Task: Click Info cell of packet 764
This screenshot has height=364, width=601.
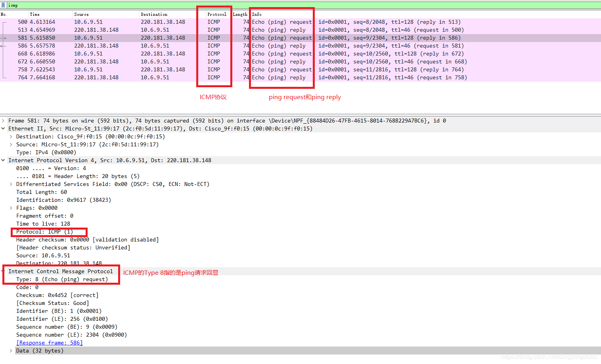Action: (360, 77)
